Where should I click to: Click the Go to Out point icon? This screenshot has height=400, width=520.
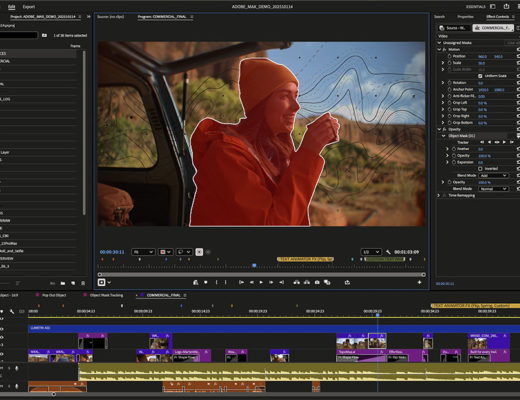click(281, 282)
